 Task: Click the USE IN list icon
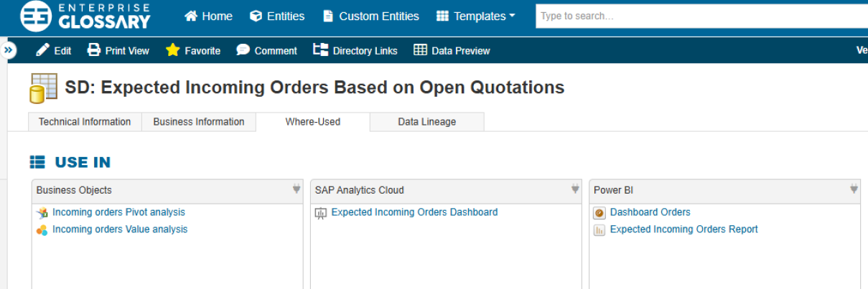click(37, 162)
